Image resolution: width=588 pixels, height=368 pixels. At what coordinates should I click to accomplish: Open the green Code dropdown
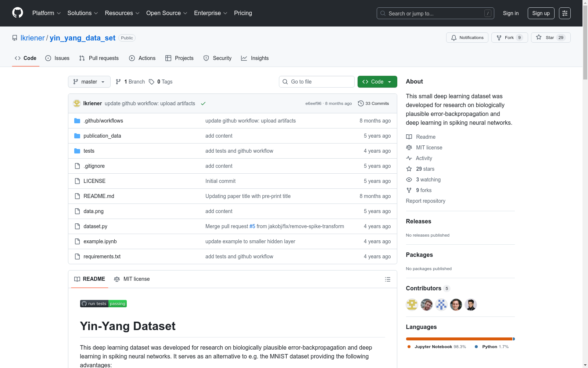coord(377,82)
